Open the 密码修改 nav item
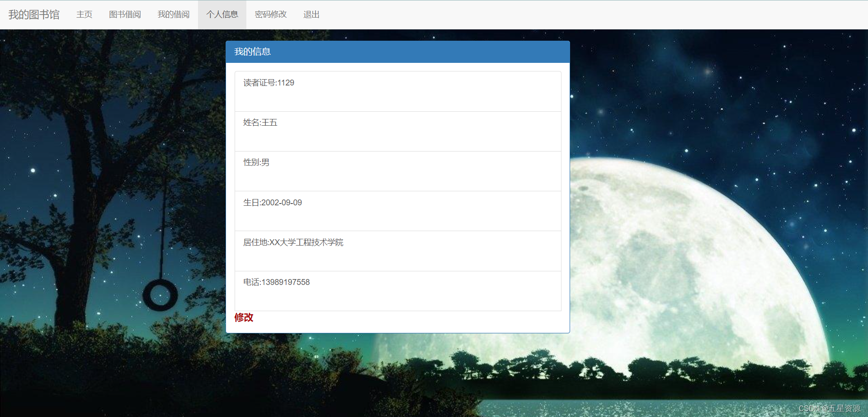The width and height of the screenshot is (868, 417). point(271,14)
